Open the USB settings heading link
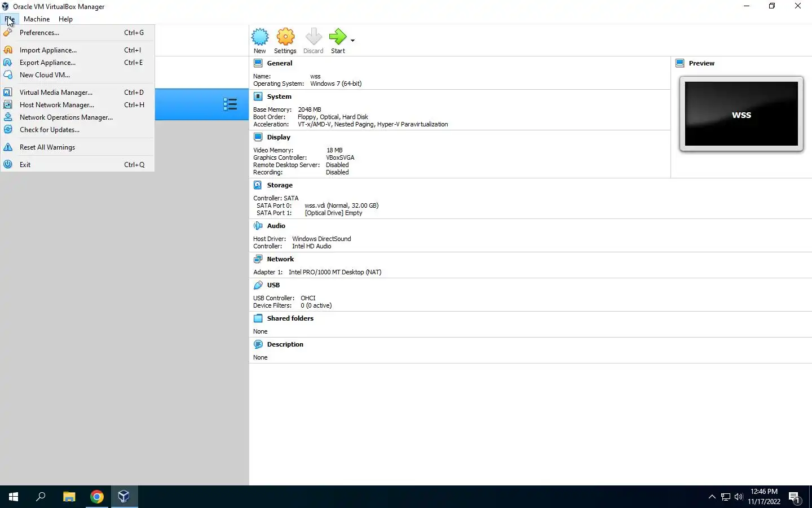This screenshot has height=508, width=812. click(273, 285)
